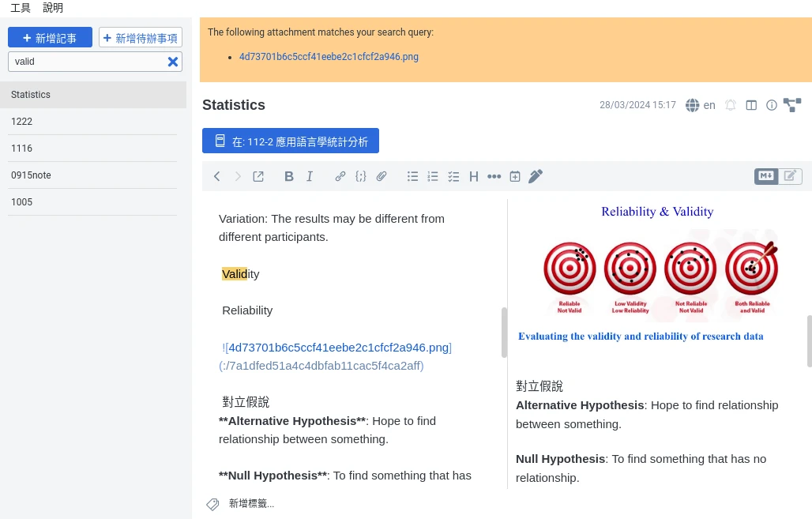
Task: Set alarm with bell icon
Action: (x=731, y=105)
